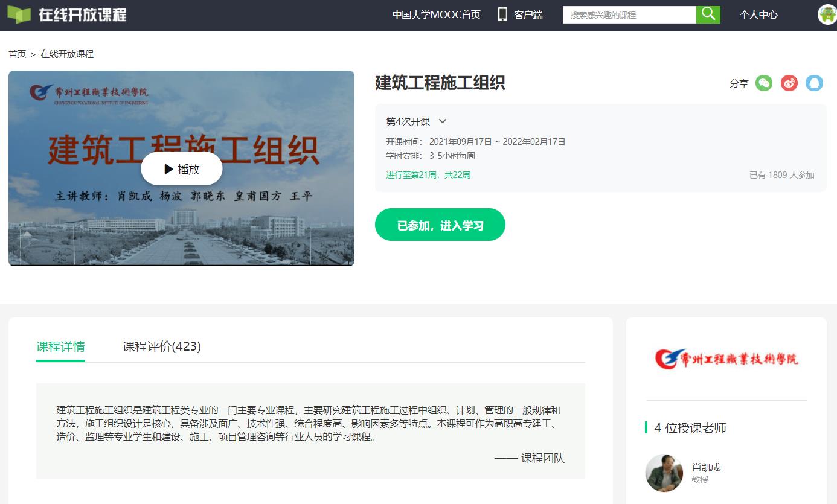Screen dimensions: 837x504
Task: Go to 首页 breadcrumb link
Action: click(x=17, y=54)
